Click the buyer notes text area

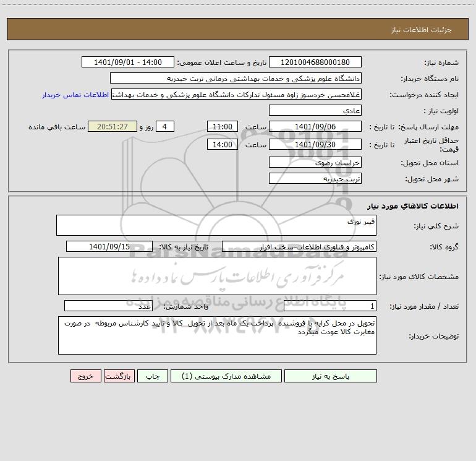(x=217, y=335)
